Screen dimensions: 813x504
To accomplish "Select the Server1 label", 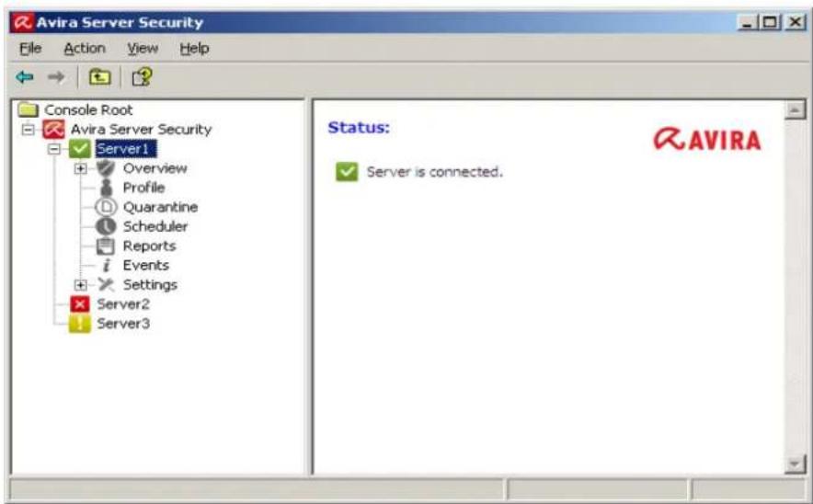I will [x=125, y=149].
